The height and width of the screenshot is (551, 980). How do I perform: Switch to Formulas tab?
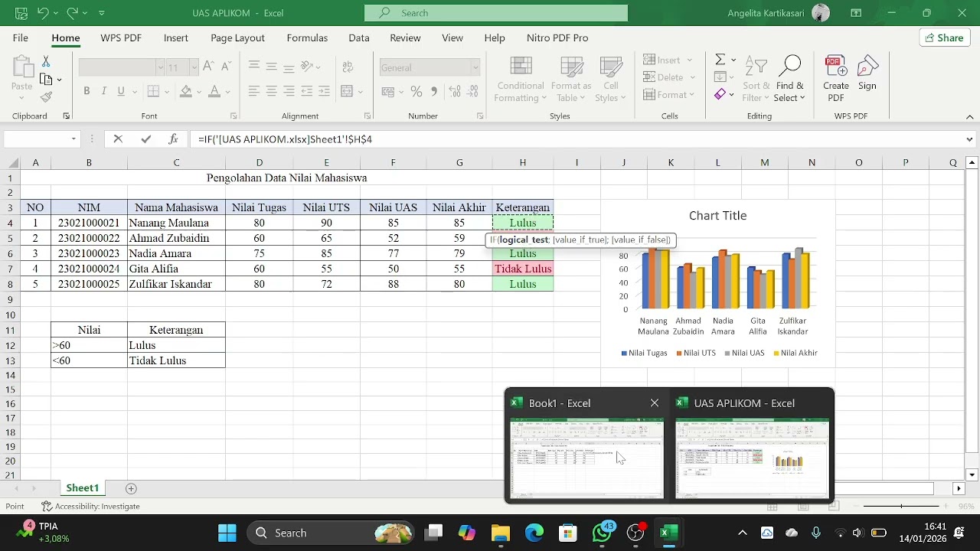(307, 37)
